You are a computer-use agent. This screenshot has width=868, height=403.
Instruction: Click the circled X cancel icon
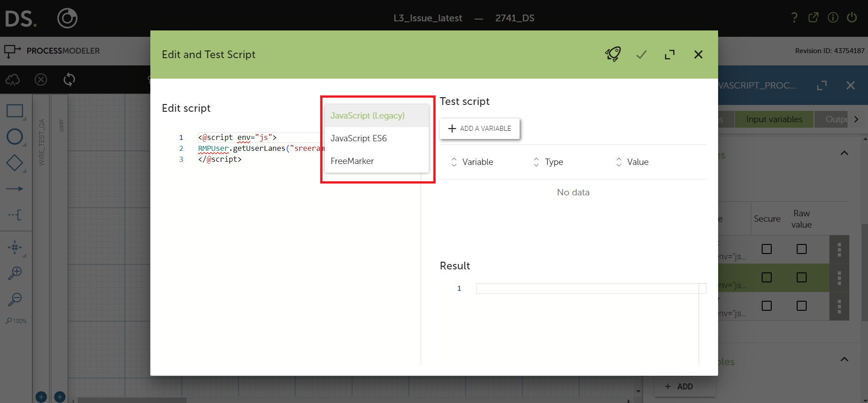pyautogui.click(x=41, y=80)
